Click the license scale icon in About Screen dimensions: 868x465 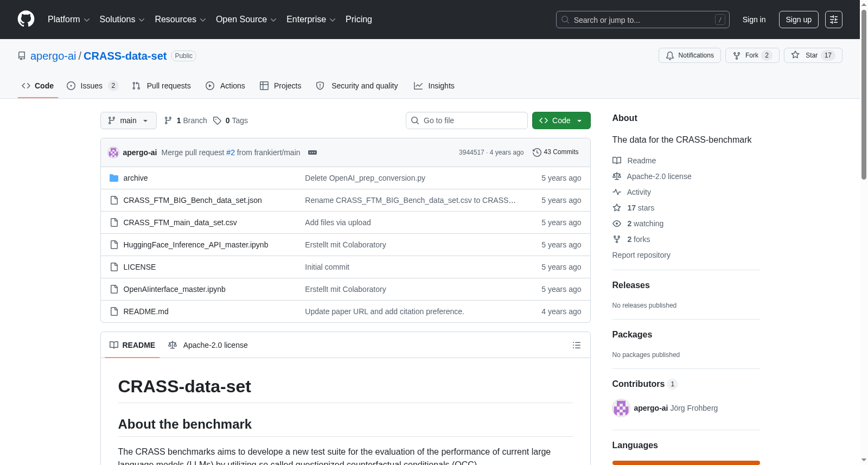617,176
